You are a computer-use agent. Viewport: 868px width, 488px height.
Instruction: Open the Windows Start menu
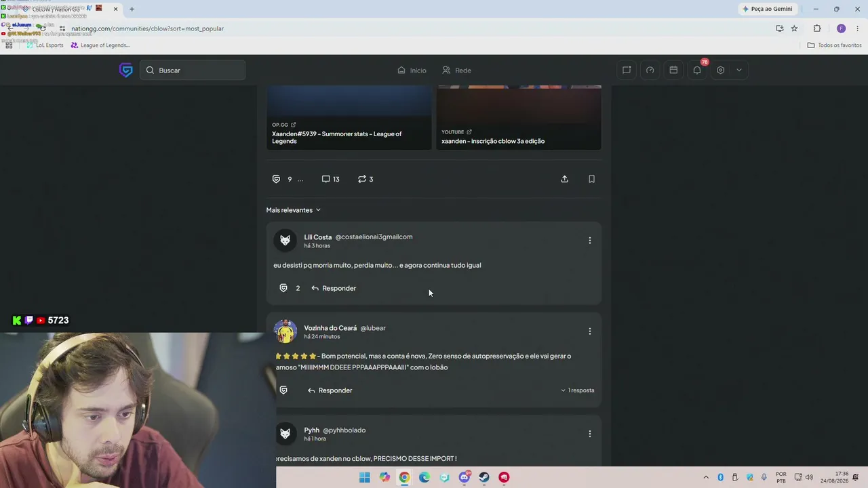364,477
